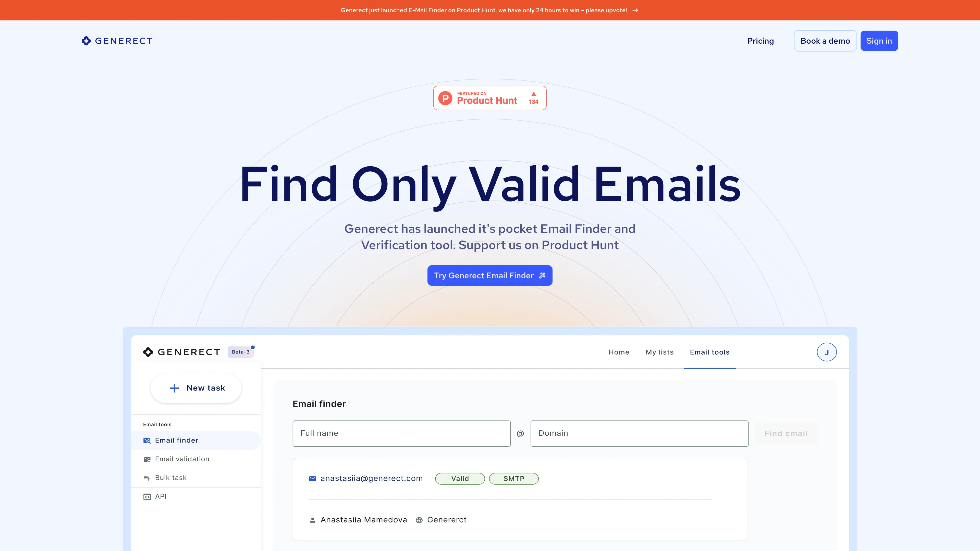Click the Valid status badge on email result
980x551 pixels.
pos(460,478)
